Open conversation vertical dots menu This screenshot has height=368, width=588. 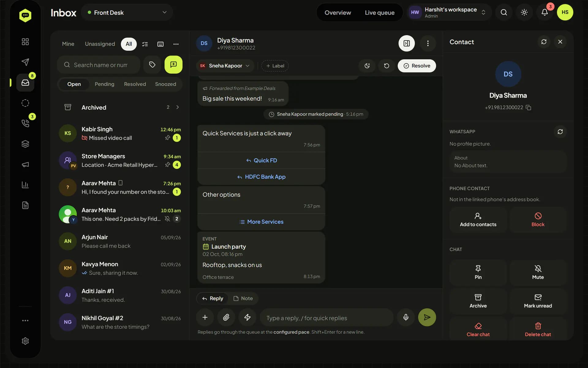(x=428, y=43)
